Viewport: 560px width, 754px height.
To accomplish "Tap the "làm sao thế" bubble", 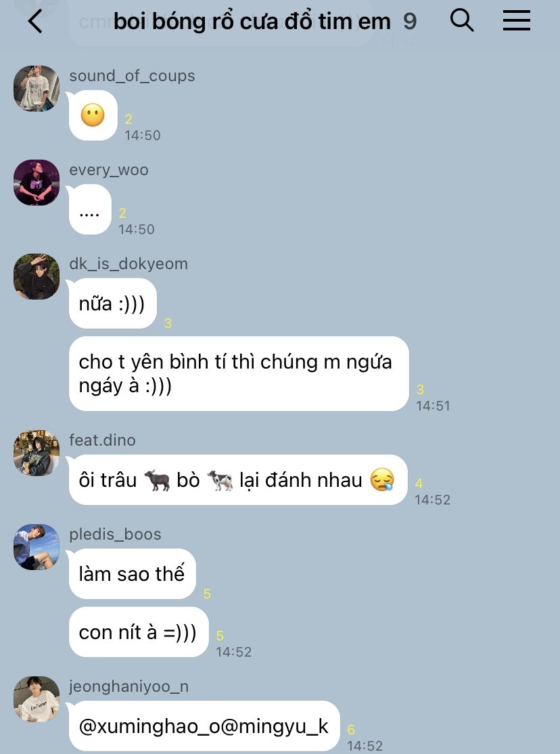I will (x=133, y=573).
